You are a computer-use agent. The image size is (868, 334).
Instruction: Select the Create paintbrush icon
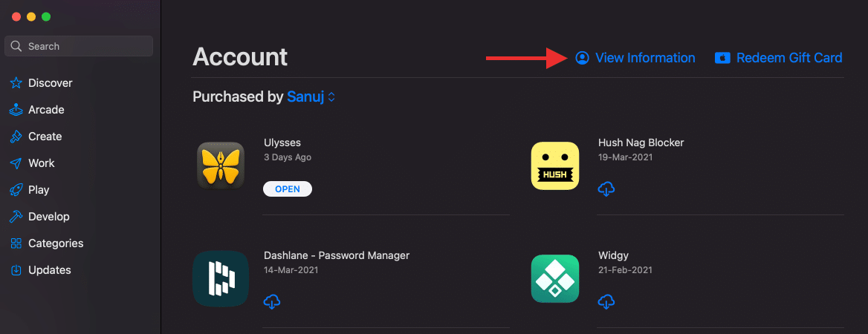(16, 137)
